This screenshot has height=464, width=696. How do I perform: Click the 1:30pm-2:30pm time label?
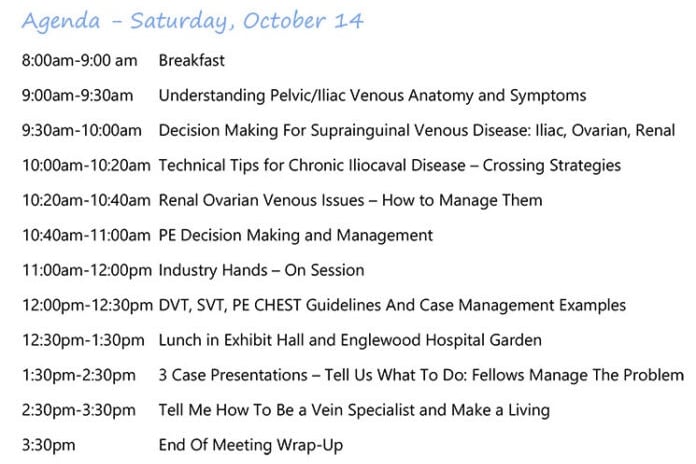79,376
